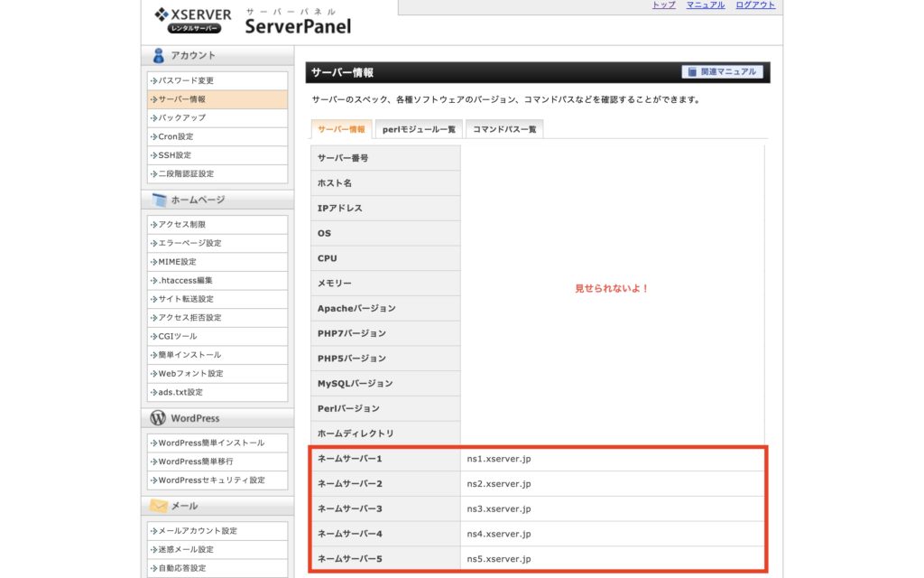This screenshot has height=578, width=924.
Task: Click the WordPress section header text
Action: 195,418
